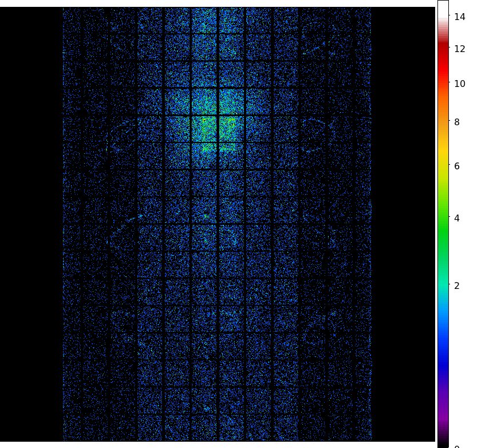Click the colorbar tick label 6
Viewport: 497px width, 448px height.
(456, 166)
